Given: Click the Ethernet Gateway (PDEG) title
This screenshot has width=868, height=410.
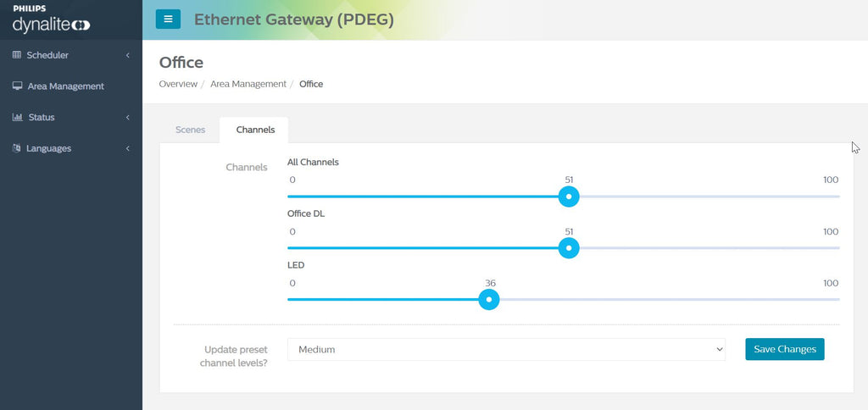Looking at the screenshot, I should point(294,20).
